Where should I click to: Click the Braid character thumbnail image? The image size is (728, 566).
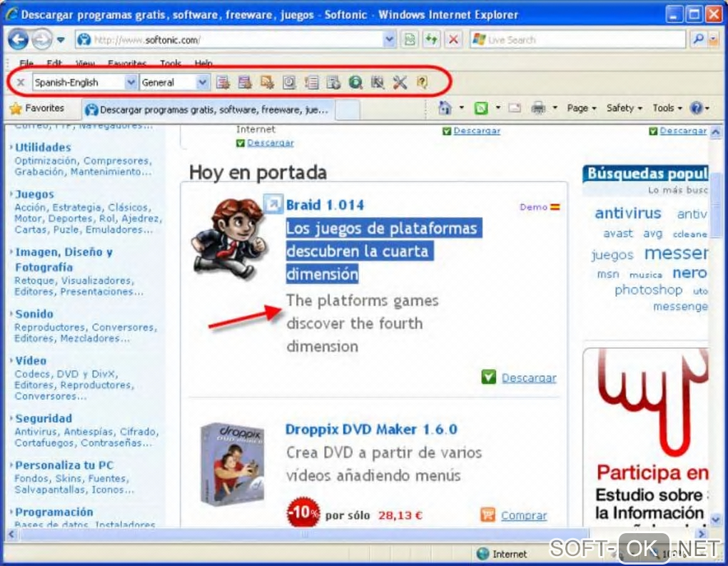click(x=229, y=240)
